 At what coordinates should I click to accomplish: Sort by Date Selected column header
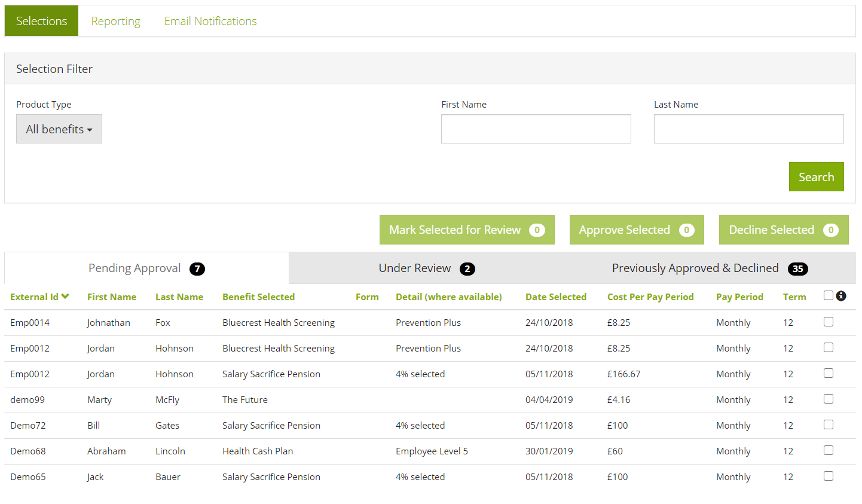point(555,297)
